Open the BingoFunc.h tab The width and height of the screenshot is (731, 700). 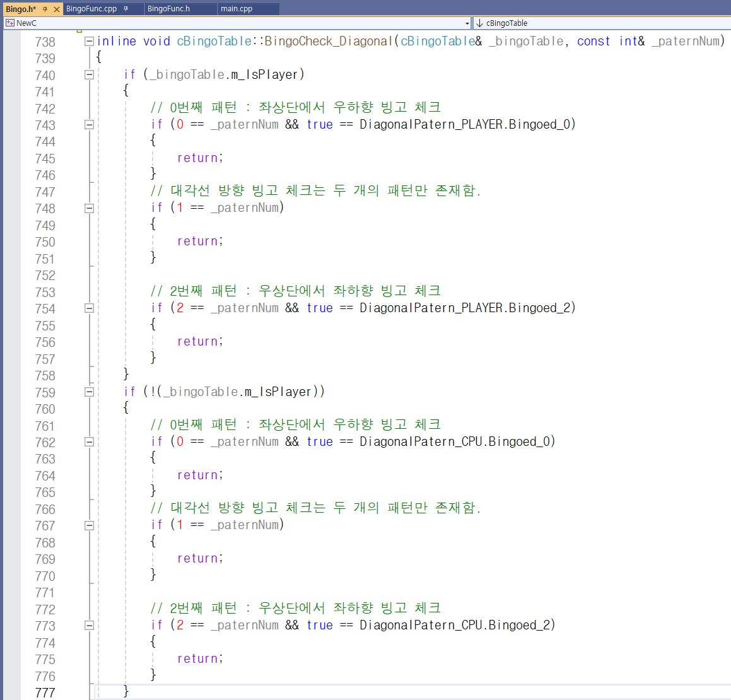[x=169, y=8]
